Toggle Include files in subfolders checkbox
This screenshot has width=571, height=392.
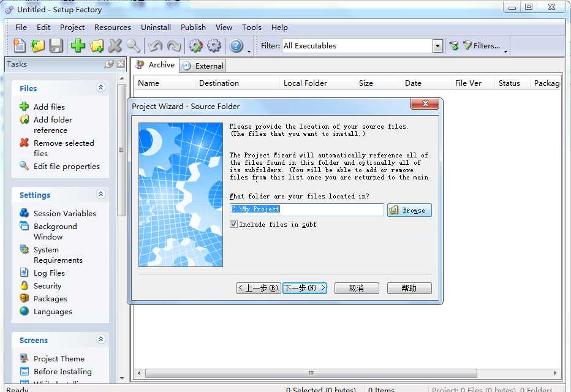pos(233,224)
